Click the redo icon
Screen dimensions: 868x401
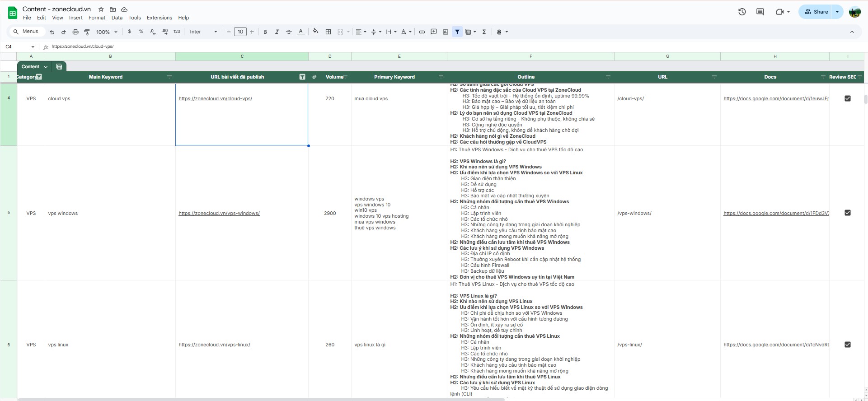(x=63, y=32)
